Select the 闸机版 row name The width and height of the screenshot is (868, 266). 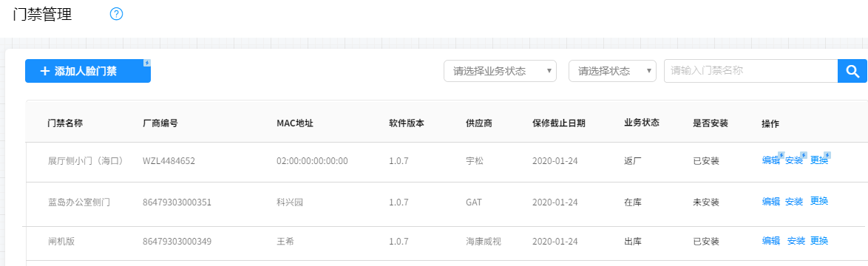61,242
